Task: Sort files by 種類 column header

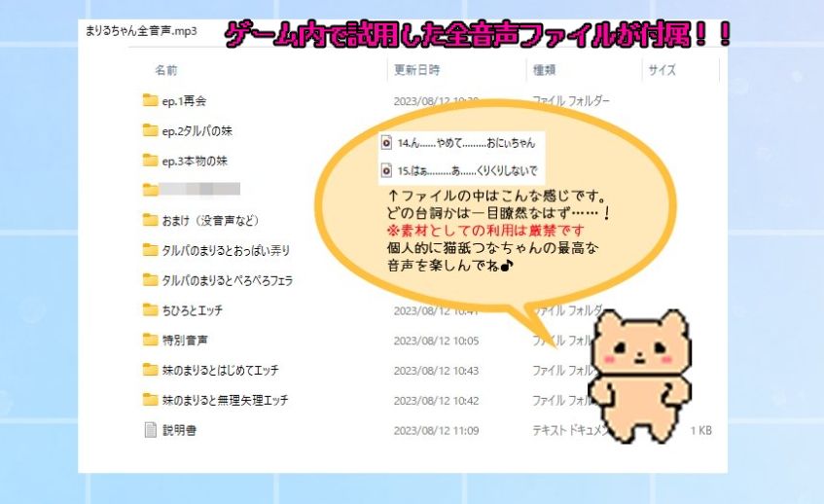Action: click(x=545, y=70)
